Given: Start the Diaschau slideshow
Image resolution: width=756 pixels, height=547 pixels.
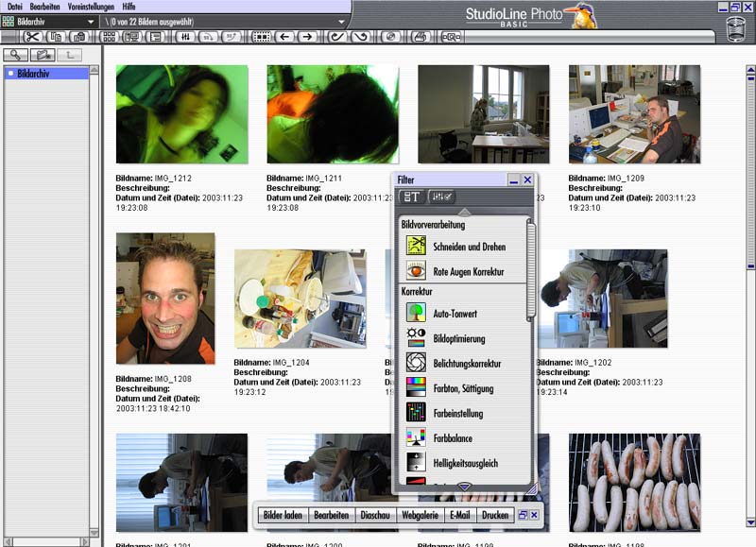Looking at the screenshot, I should pyautogui.click(x=375, y=515).
